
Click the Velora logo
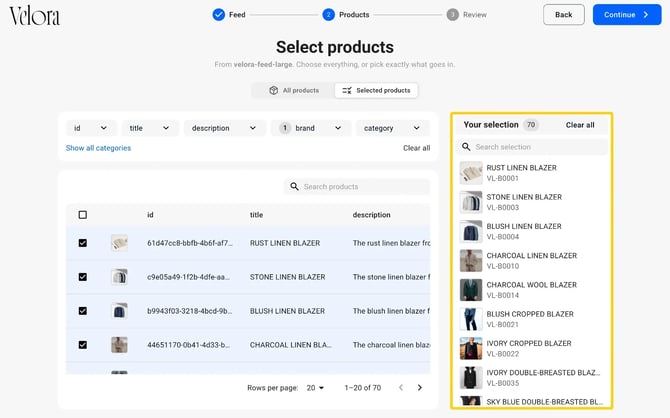tap(35, 16)
